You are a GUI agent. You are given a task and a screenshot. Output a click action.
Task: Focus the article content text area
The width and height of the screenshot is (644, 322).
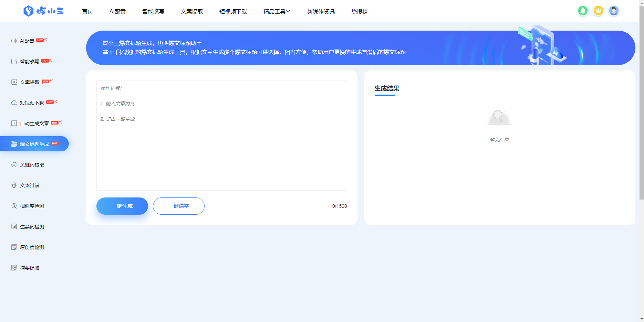[222, 136]
